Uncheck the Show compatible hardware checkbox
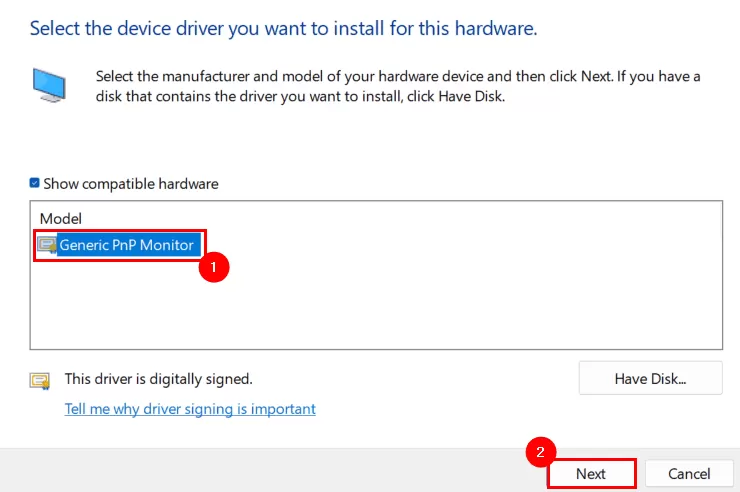Viewport: 740px width, 492px height. tap(34, 183)
